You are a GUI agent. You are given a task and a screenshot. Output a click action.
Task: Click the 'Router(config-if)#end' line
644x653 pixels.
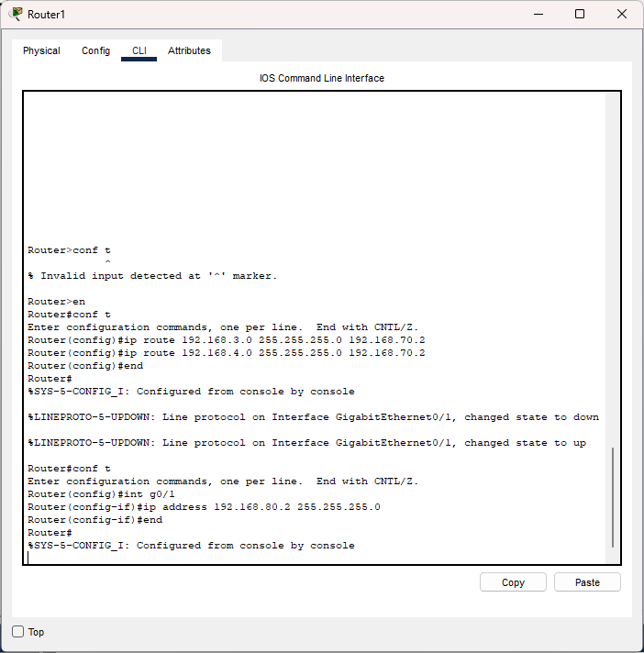click(x=95, y=520)
